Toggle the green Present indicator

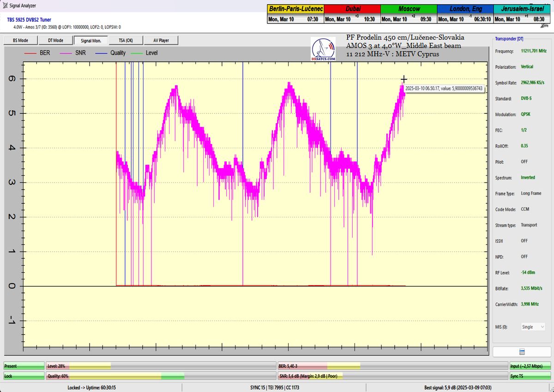click(x=24, y=366)
